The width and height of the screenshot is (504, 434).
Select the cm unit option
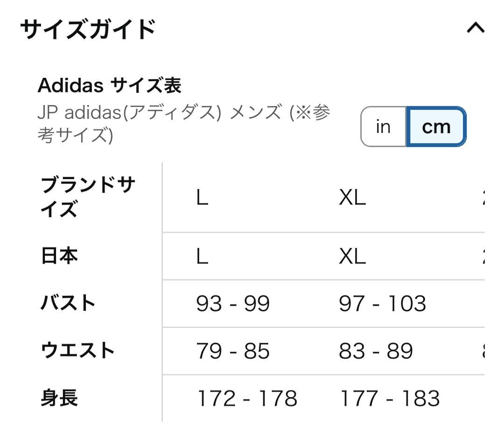(435, 126)
